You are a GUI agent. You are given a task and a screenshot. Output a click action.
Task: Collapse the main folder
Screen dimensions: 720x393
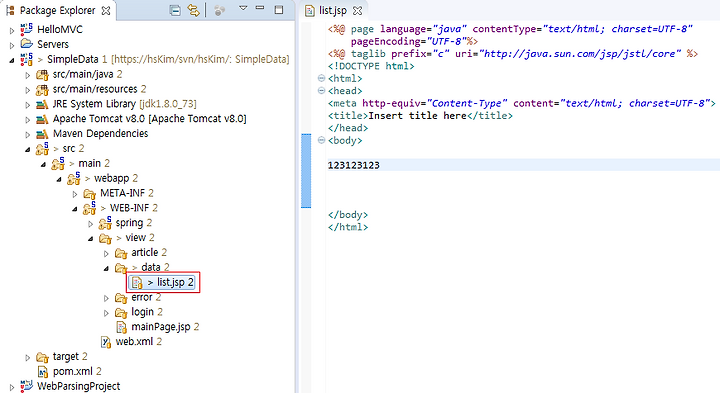coord(43,164)
